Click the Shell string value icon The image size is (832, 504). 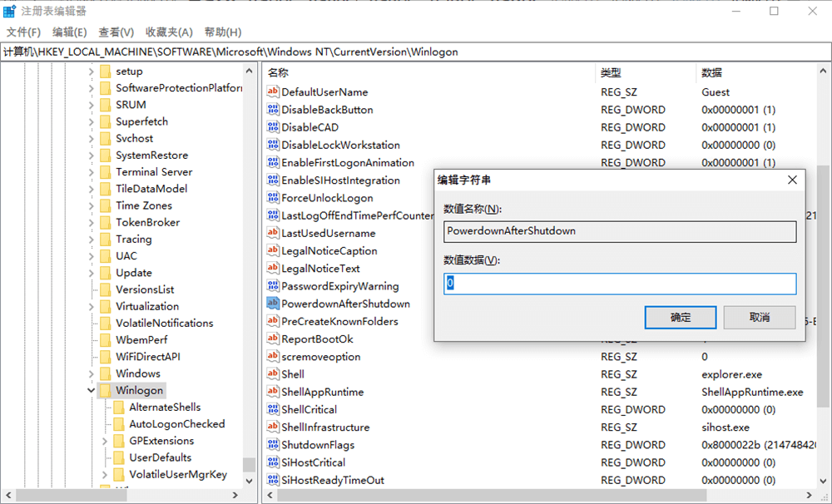click(273, 374)
